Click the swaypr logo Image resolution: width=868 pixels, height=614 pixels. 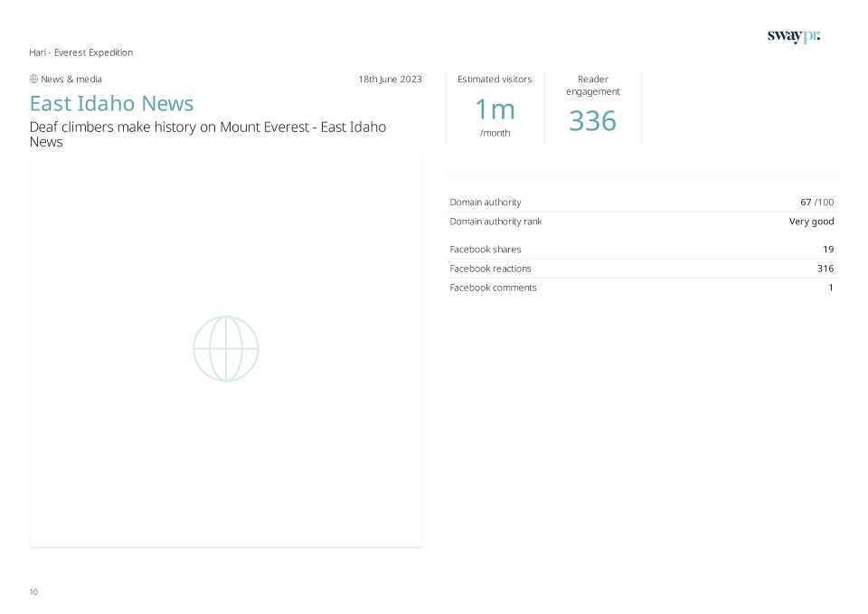793,36
